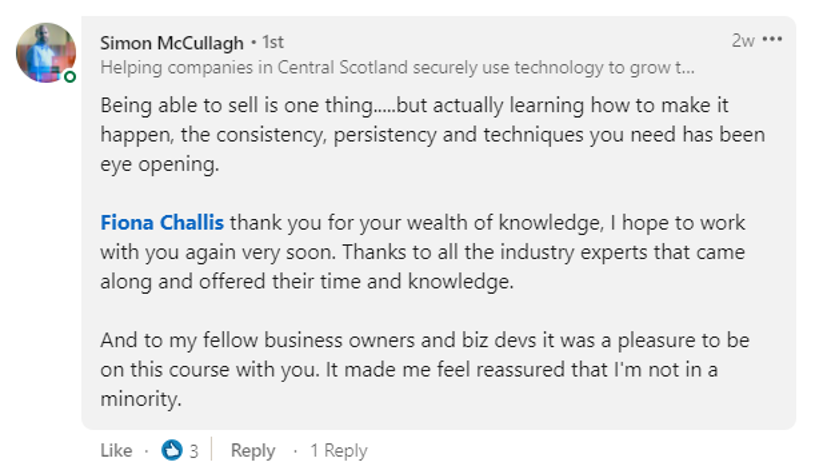This screenshot has height=466, width=815.
Task: Click the 'Helping companies in Central Scotland' headline
Action: click(397, 69)
